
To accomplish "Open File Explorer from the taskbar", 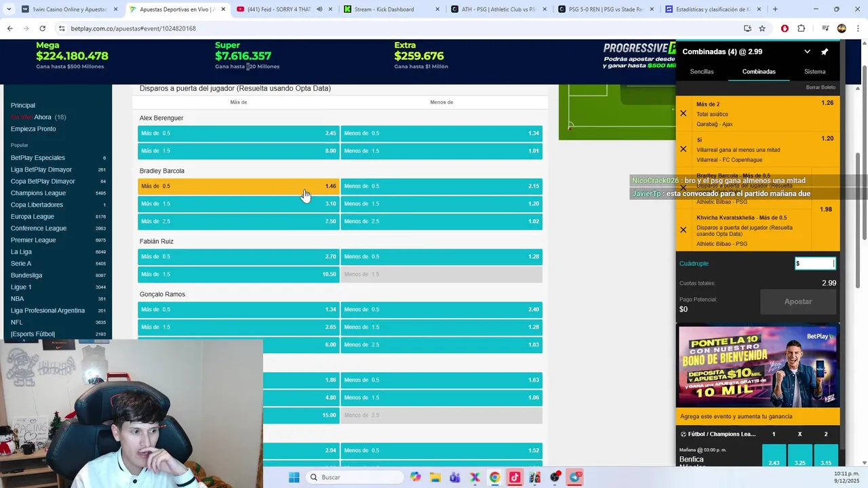I will (x=435, y=477).
